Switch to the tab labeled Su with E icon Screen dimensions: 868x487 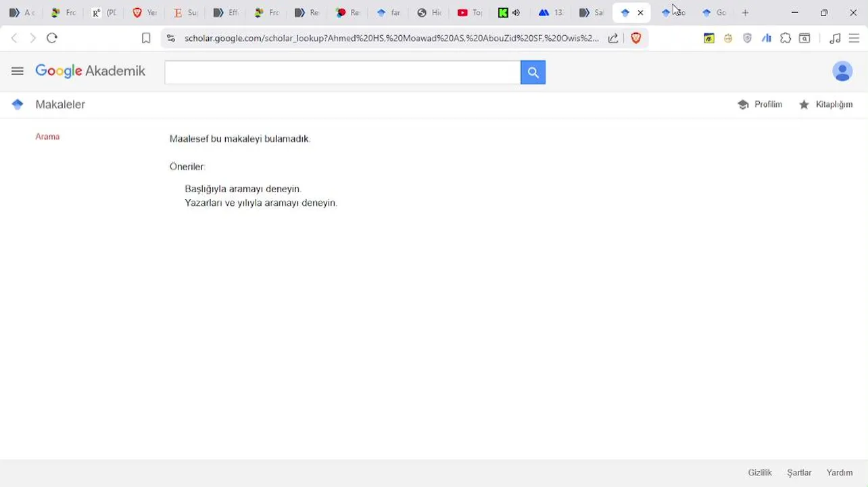pyautogui.click(x=185, y=13)
